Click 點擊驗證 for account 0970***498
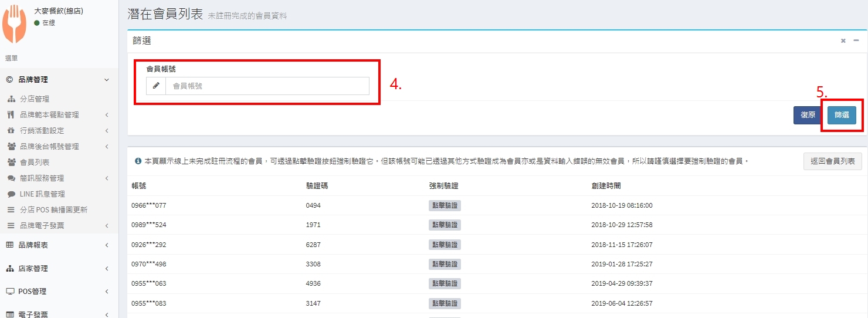Screen dimensions: 868x318 click(445, 264)
